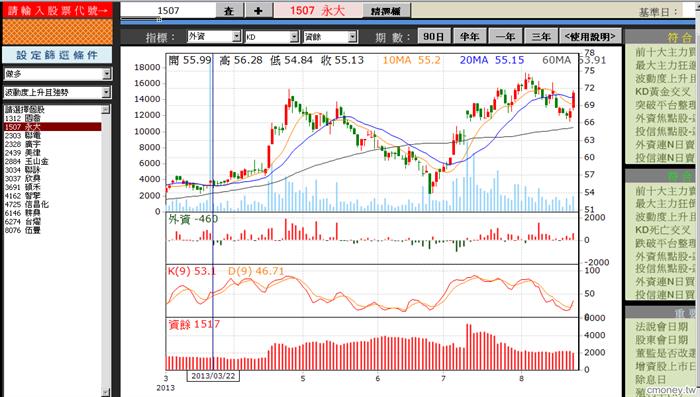The height and width of the screenshot is (397, 700).
Task: Select stock 2439 in the list
Action: pyautogui.click(x=53, y=153)
